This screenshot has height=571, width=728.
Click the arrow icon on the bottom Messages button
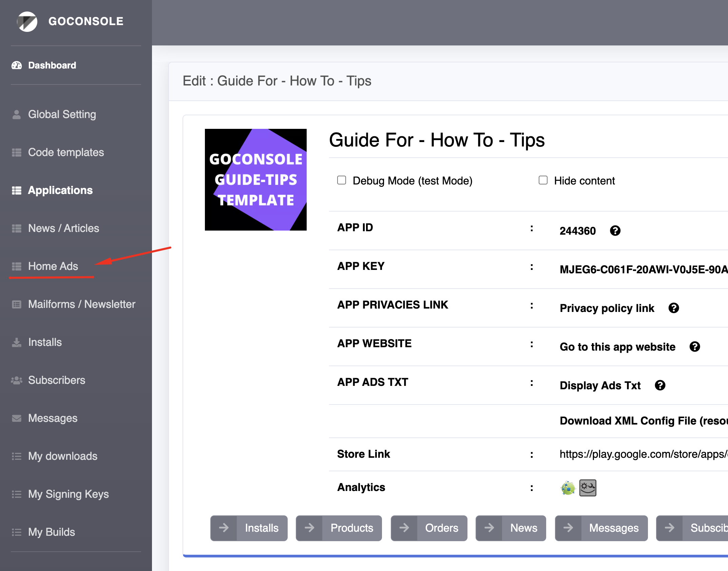pyautogui.click(x=568, y=528)
